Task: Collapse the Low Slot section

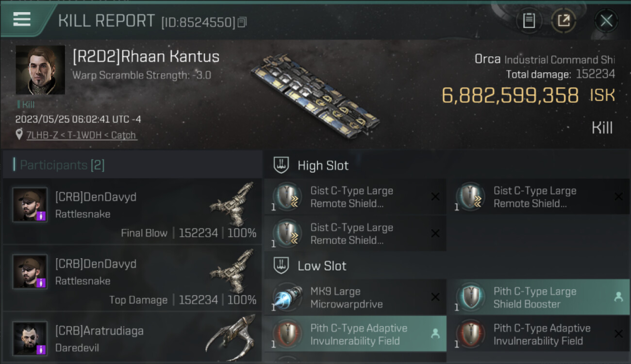Action: click(282, 266)
